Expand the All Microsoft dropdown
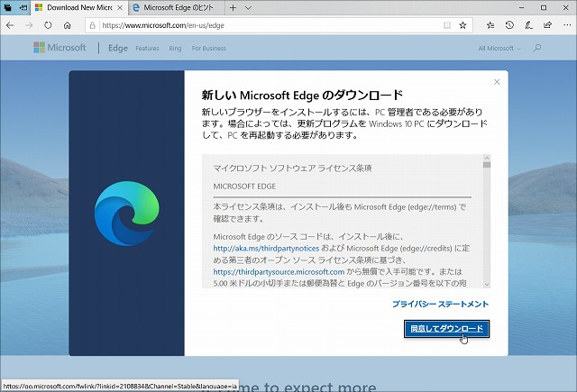Screen dimensions: 577x392 [498, 48]
